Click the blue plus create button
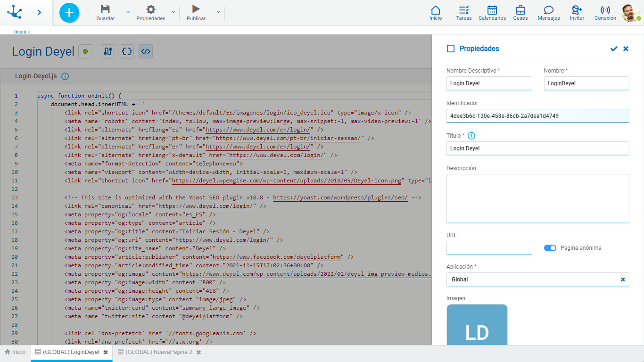This screenshot has height=362, width=644. 69,13
